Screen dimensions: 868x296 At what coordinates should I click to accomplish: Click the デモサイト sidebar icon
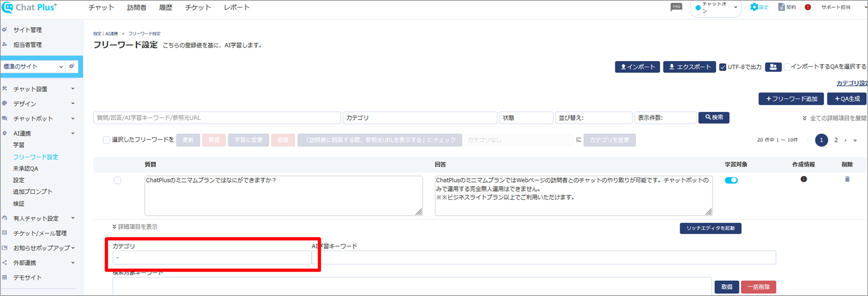(x=5, y=277)
